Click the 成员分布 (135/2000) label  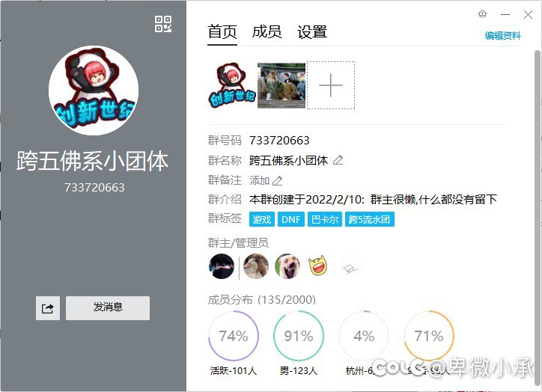(262, 299)
